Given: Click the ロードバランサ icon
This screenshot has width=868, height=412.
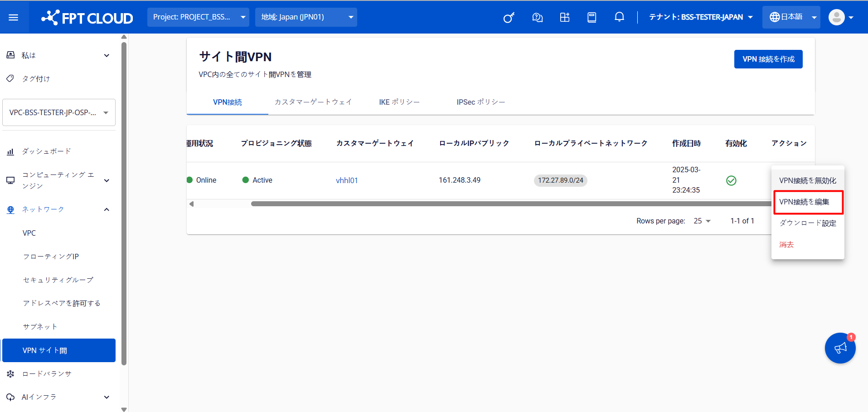Looking at the screenshot, I should click(x=10, y=374).
